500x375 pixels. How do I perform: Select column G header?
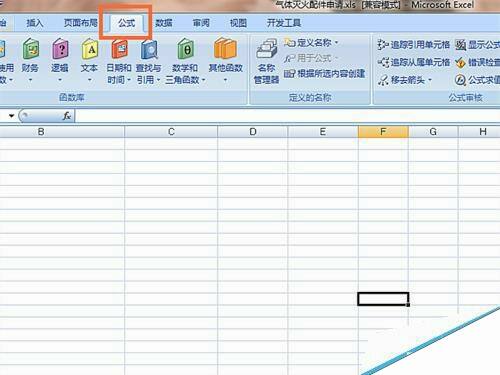[x=433, y=132]
